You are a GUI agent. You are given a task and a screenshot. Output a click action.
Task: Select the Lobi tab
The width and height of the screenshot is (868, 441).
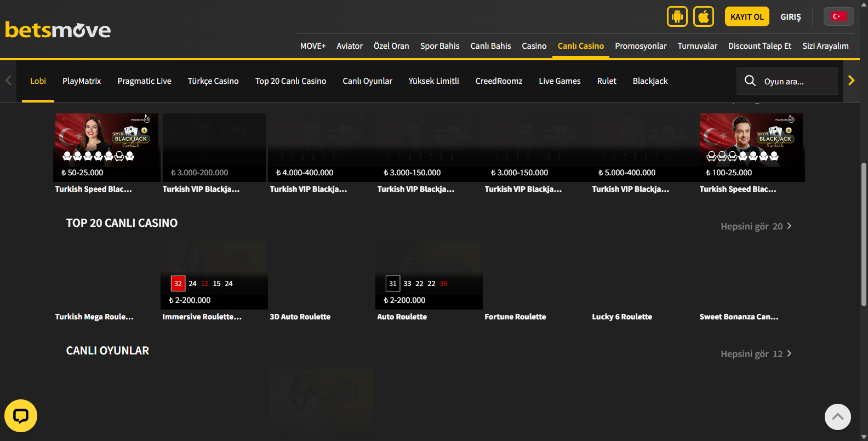coord(38,81)
